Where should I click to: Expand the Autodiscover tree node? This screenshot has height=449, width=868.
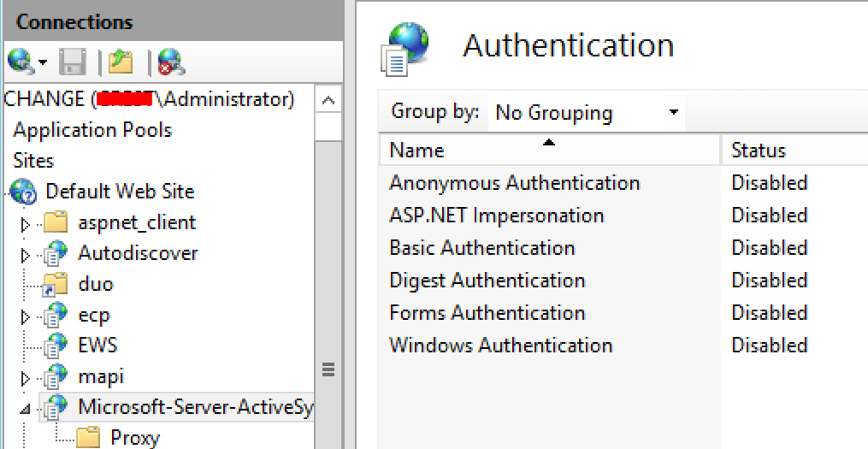pyautogui.click(x=26, y=255)
